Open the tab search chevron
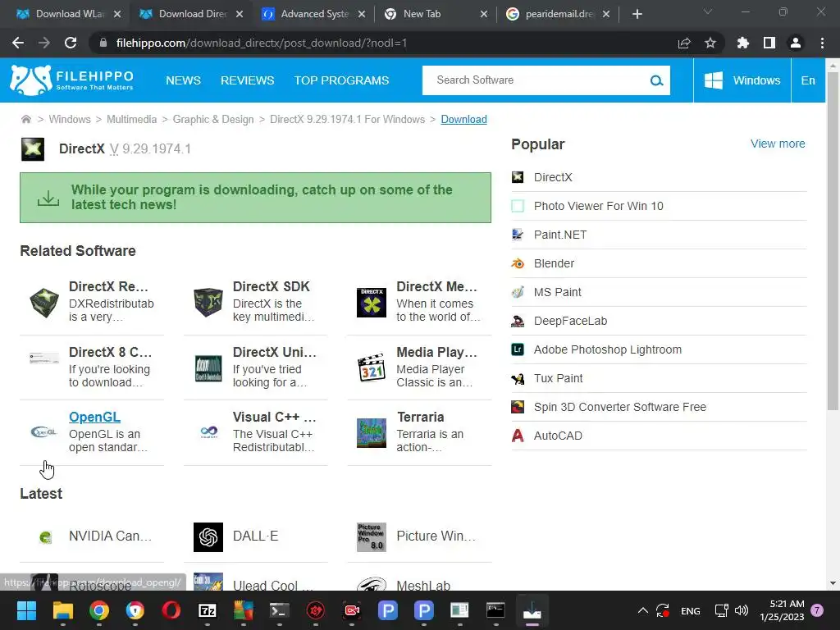The image size is (840, 630). point(708,12)
